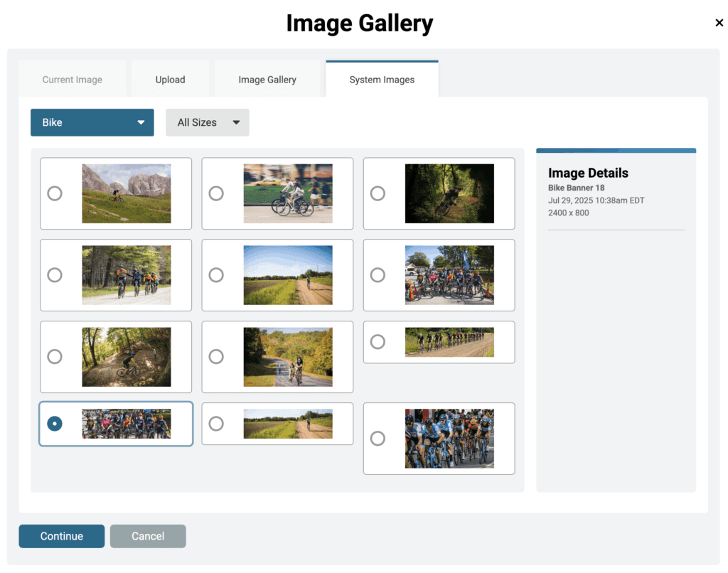Click the square blue sky dirt road thumbnail
The image size is (728, 573).
click(288, 275)
